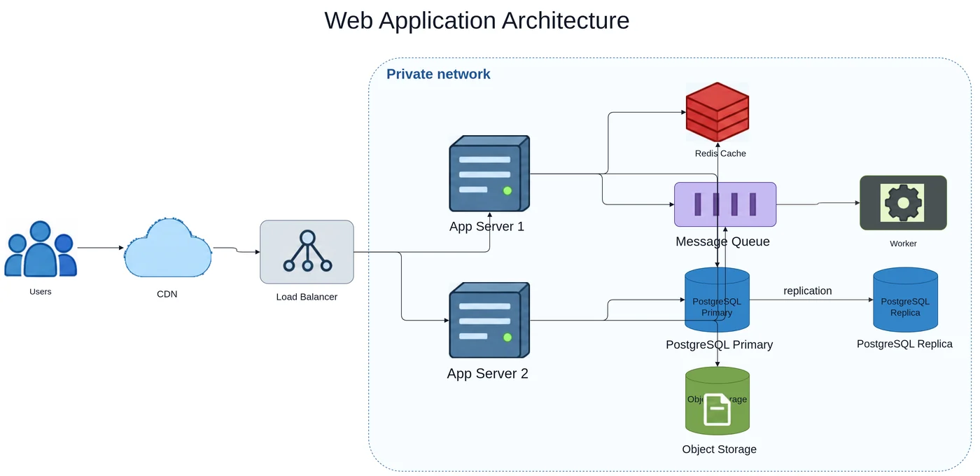Select the PostgreSQL Primary database cylinder
The height and width of the screenshot is (476, 980).
(717, 300)
